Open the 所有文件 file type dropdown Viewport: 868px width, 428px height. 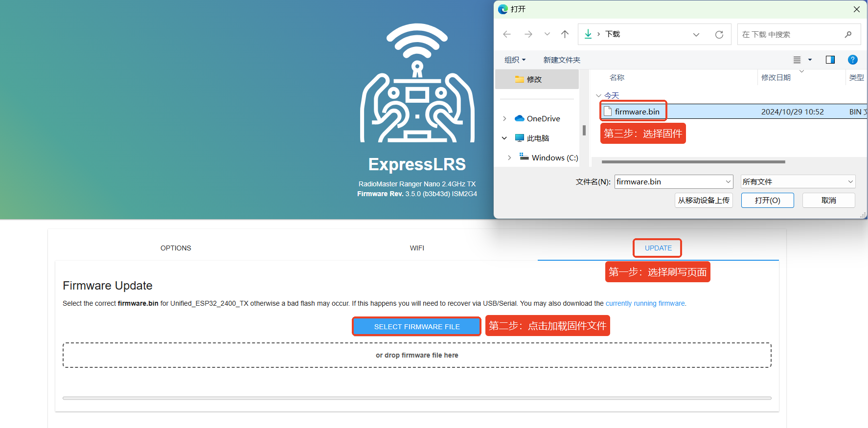[798, 181]
